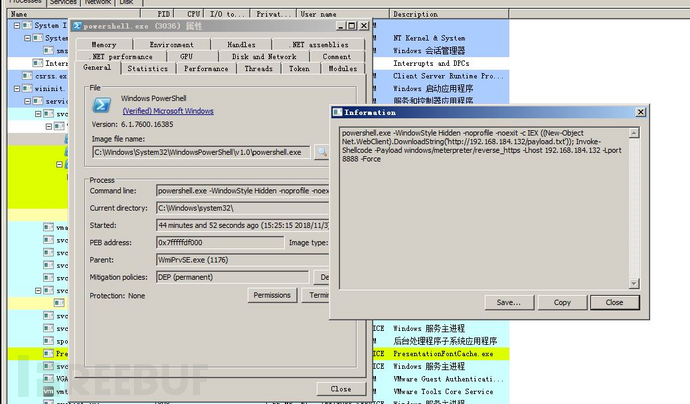The width and height of the screenshot is (690, 404).
Task: Click the PEB address field
Action: click(x=220, y=242)
